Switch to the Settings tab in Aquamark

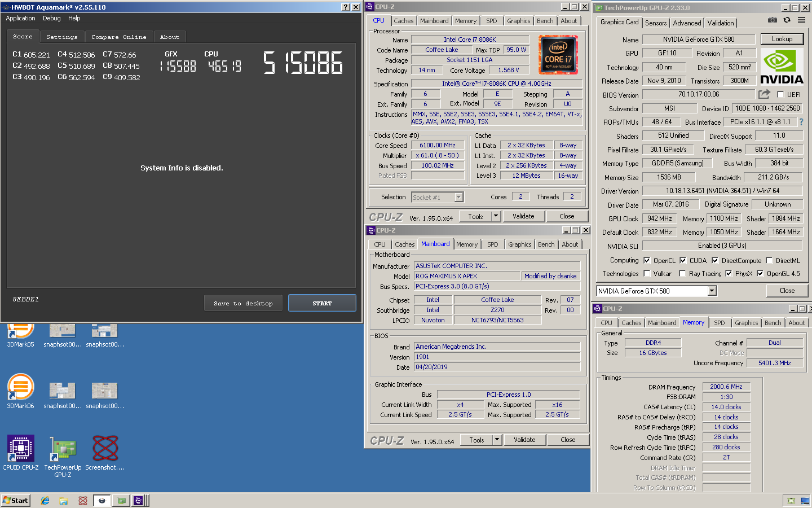click(x=61, y=37)
